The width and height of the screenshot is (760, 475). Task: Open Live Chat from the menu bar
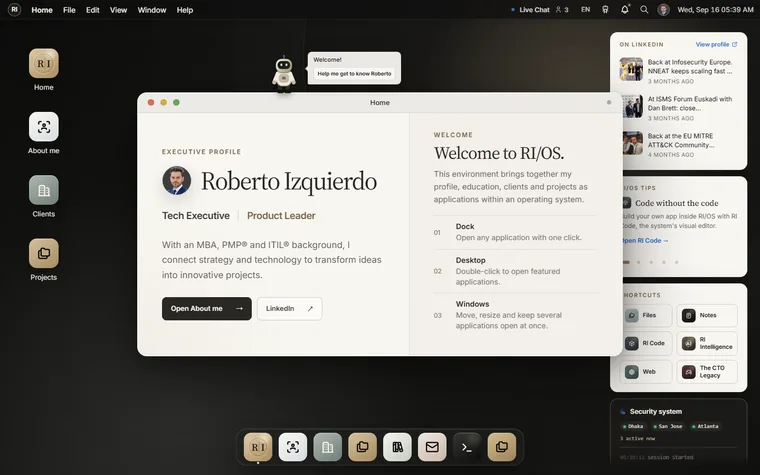point(530,10)
